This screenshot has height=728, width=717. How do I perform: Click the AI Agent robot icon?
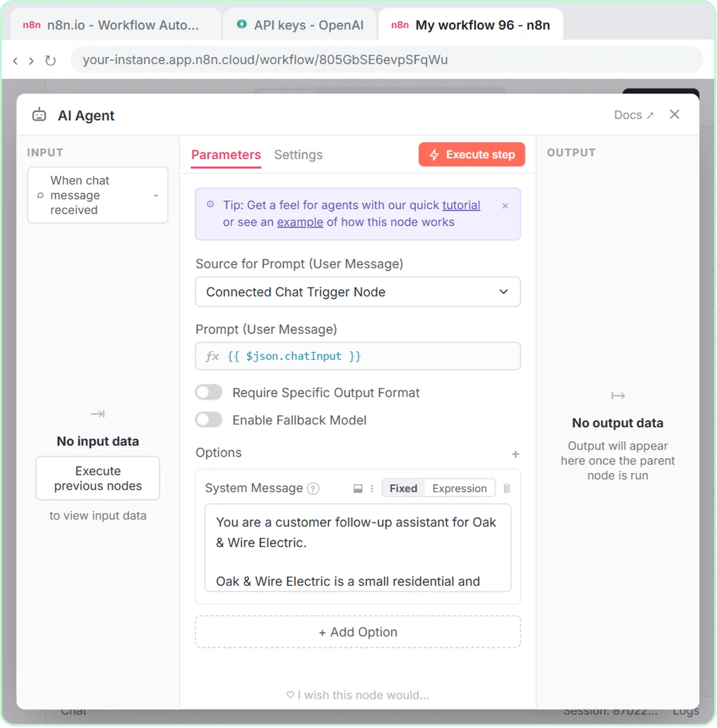click(39, 115)
